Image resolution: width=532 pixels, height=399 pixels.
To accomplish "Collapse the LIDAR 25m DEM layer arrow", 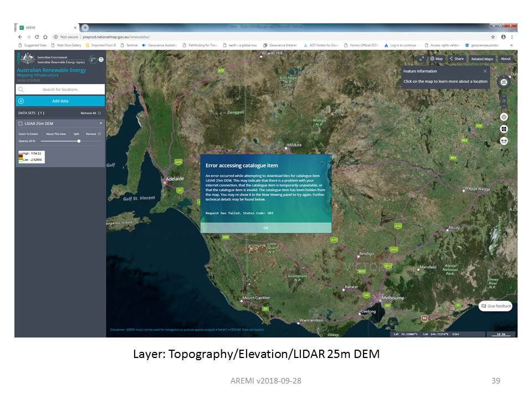I will [x=101, y=124].
